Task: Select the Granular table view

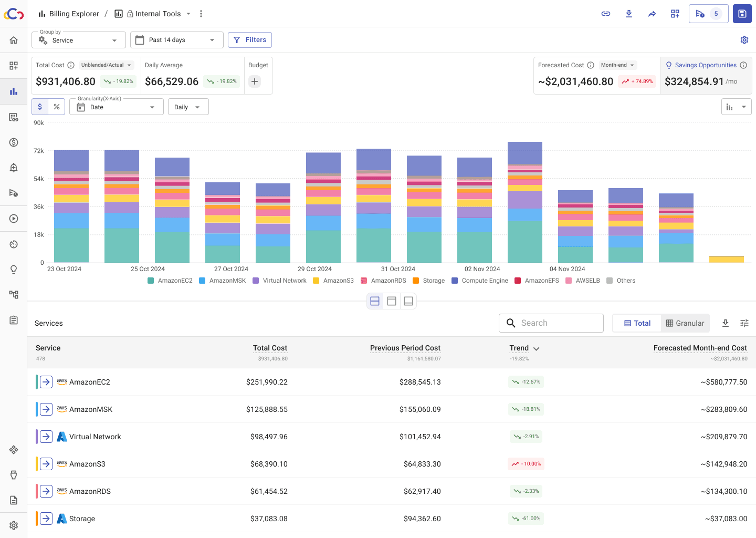Action: pos(685,323)
